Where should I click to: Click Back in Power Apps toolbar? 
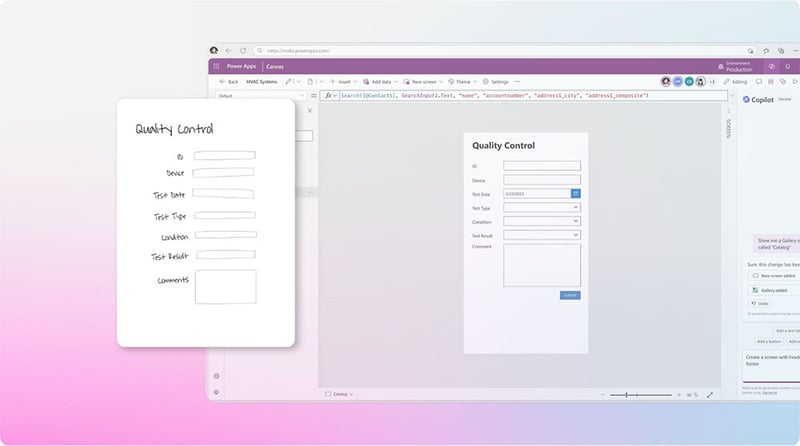click(x=229, y=82)
